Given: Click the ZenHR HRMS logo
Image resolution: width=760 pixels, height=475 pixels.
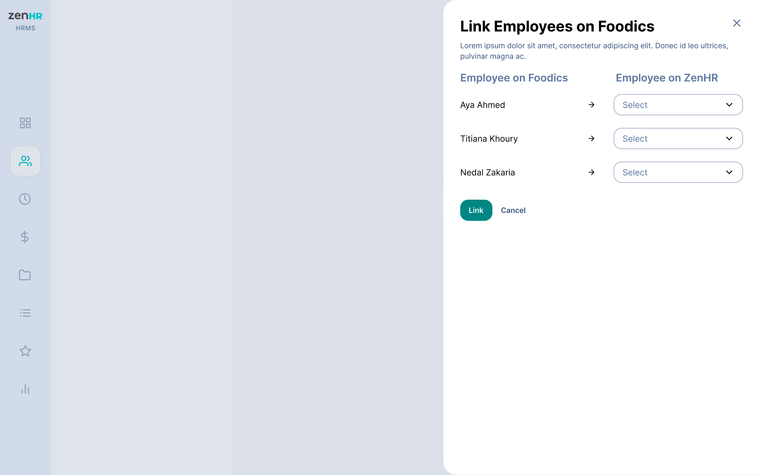Looking at the screenshot, I should click(x=25, y=21).
